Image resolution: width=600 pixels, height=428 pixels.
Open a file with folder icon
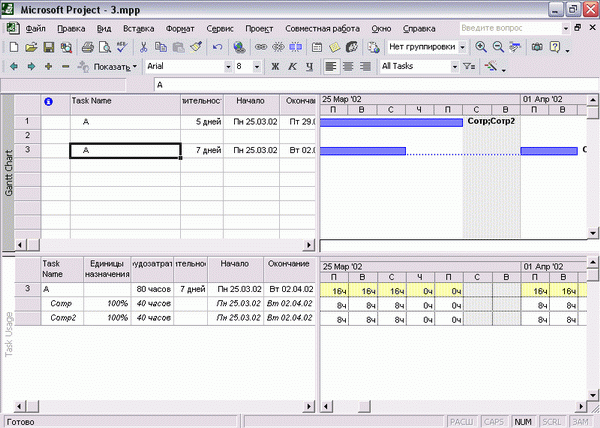(31, 47)
